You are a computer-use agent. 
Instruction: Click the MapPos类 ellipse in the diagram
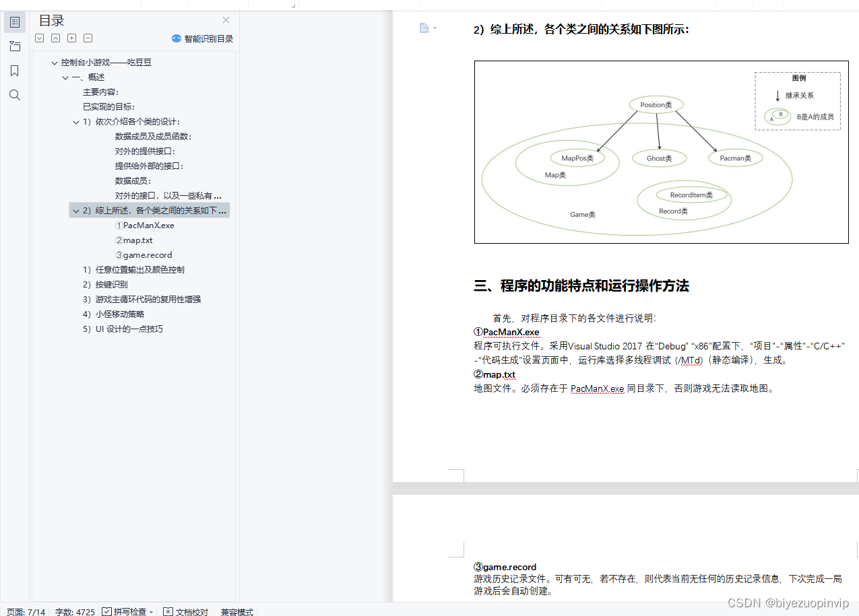tap(577, 158)
